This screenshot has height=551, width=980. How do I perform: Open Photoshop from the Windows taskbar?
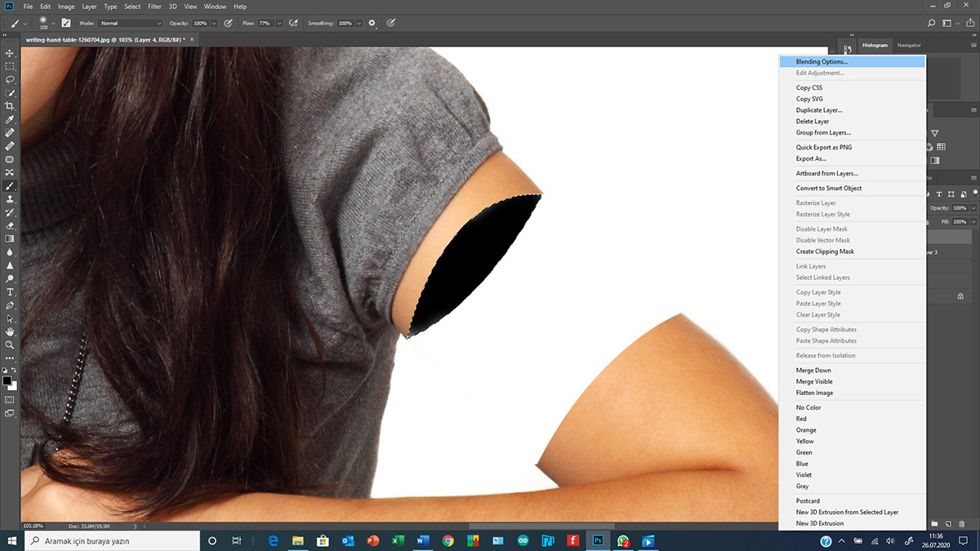pyautogui.click(x=598, y=540)
